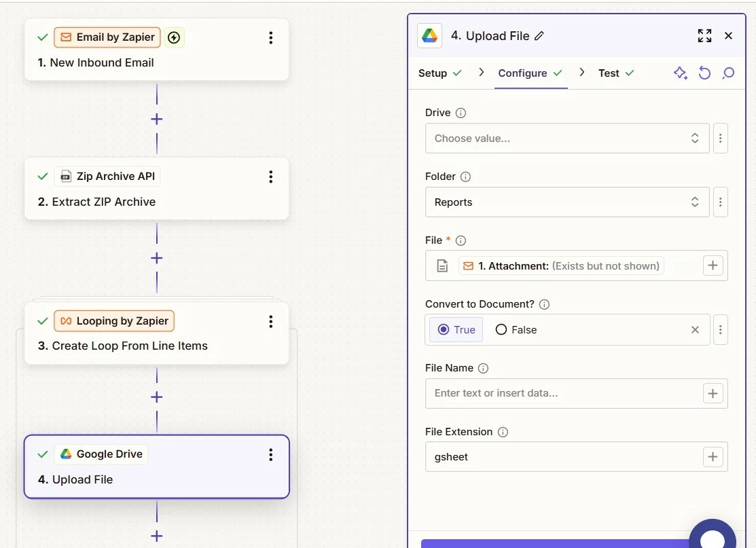Switch to the Test tab

616,73
